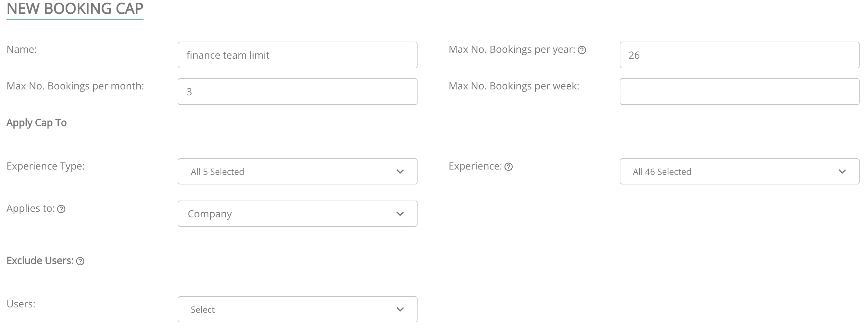
Task: Click the Name: field label
Action: click(21, 49)
